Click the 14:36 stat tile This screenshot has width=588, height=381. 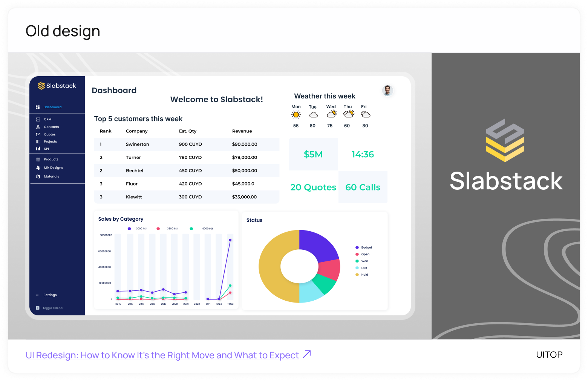pos(363,154)
